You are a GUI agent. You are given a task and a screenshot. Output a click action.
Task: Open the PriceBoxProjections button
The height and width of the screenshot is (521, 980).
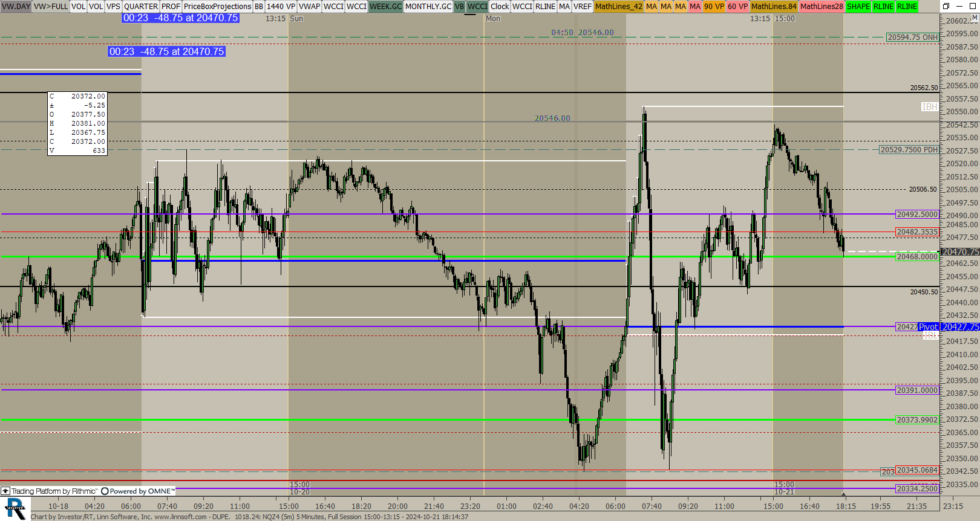(217, 7)
